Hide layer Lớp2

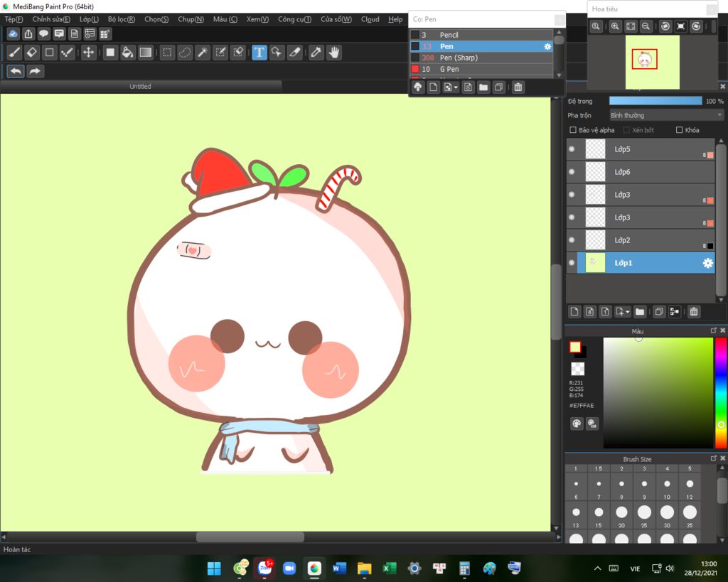[572, 240]
